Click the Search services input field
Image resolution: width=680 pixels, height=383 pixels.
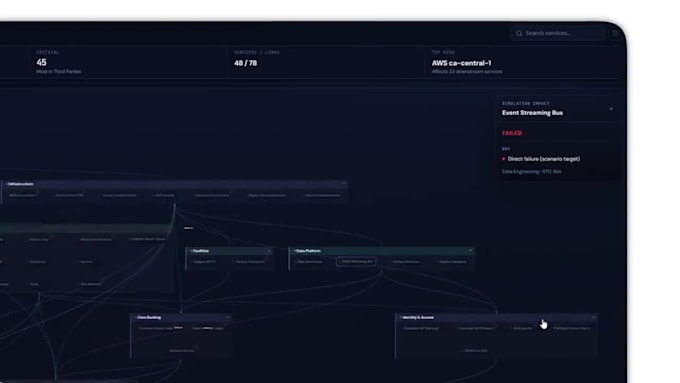coord(558,33)
